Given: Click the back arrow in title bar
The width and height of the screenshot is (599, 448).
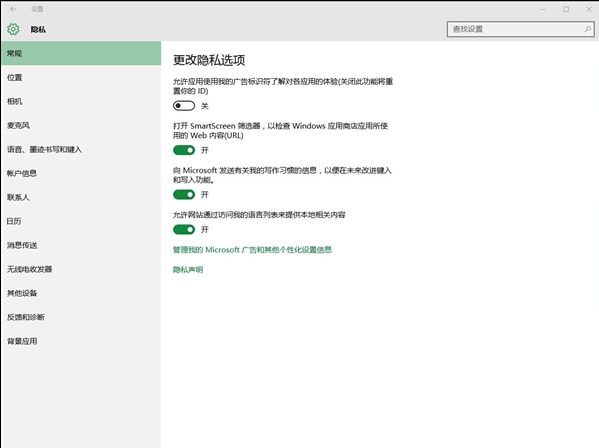Looking at the screenshot, I should pos(13,9).
